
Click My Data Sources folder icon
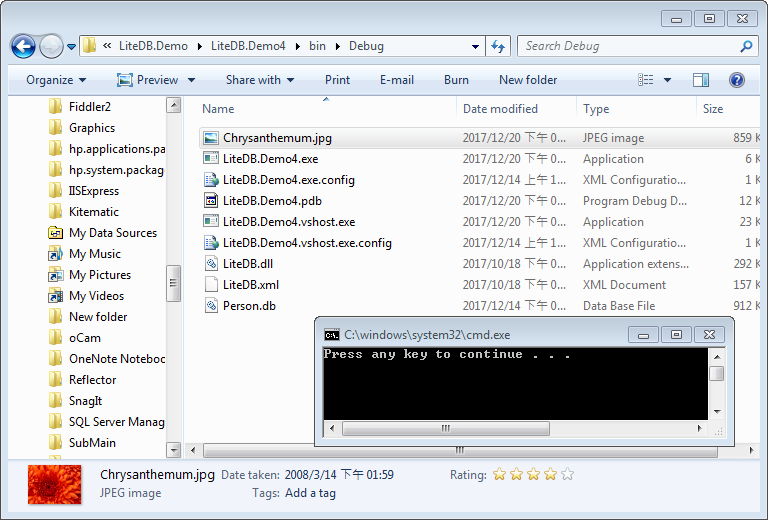pyautogui.click(x=55, y=233)
